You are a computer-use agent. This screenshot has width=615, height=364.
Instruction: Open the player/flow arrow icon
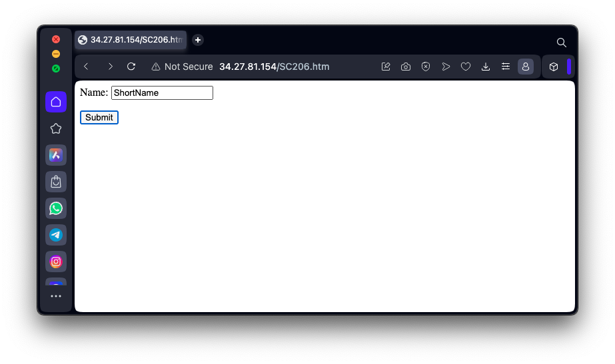click(446, 67)
